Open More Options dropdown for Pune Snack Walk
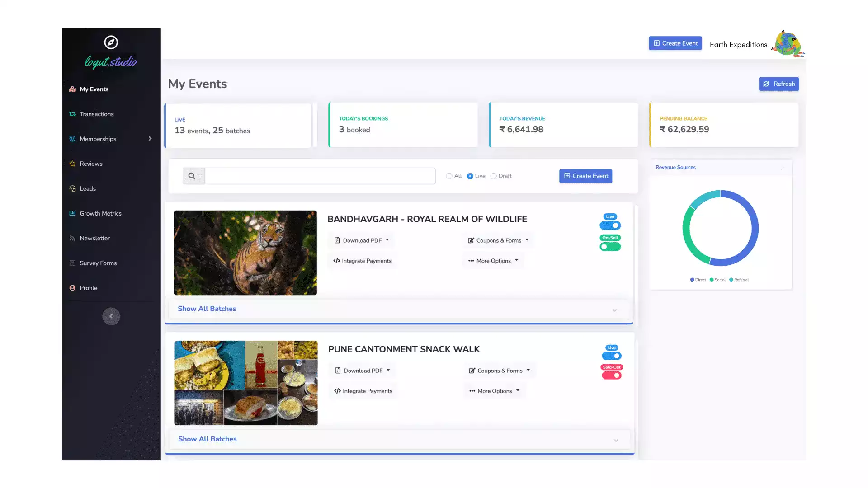868x488 pixels. pos(495,391)
